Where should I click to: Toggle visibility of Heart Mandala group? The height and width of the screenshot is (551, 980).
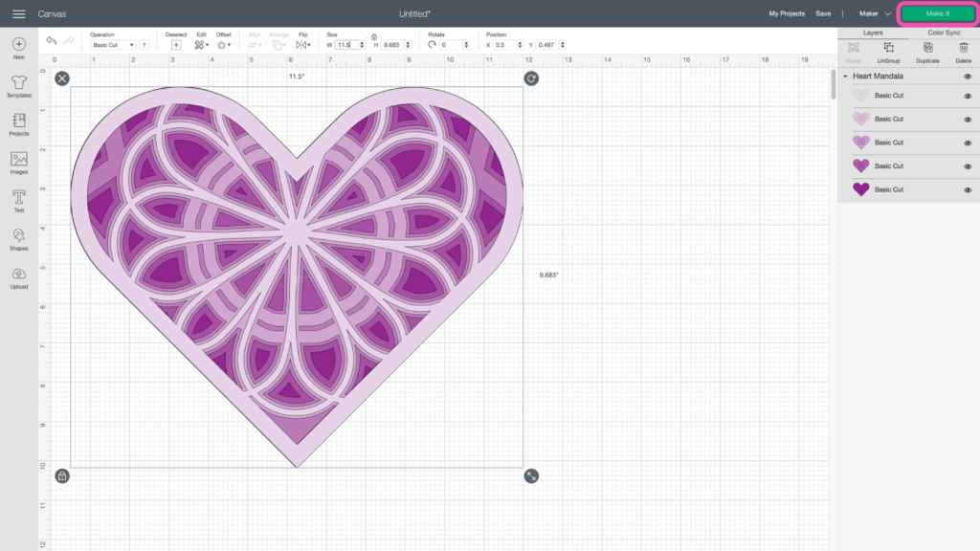[x=968, y=77]
